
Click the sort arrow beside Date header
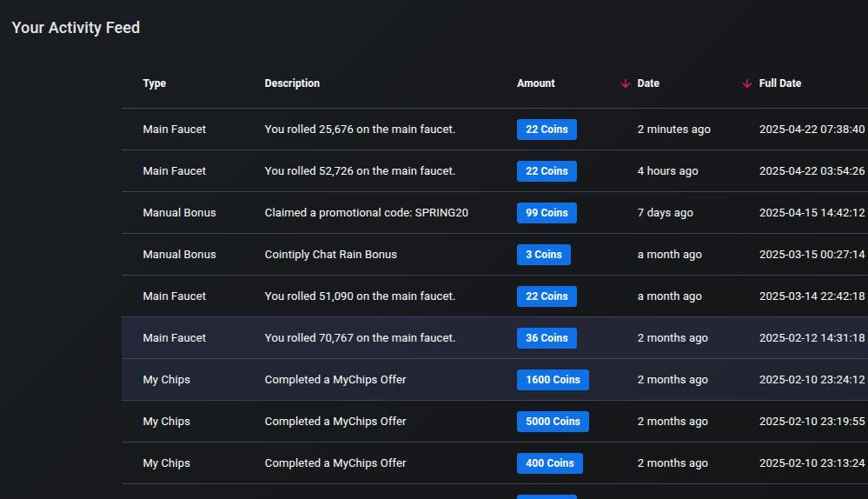point(626,83)
